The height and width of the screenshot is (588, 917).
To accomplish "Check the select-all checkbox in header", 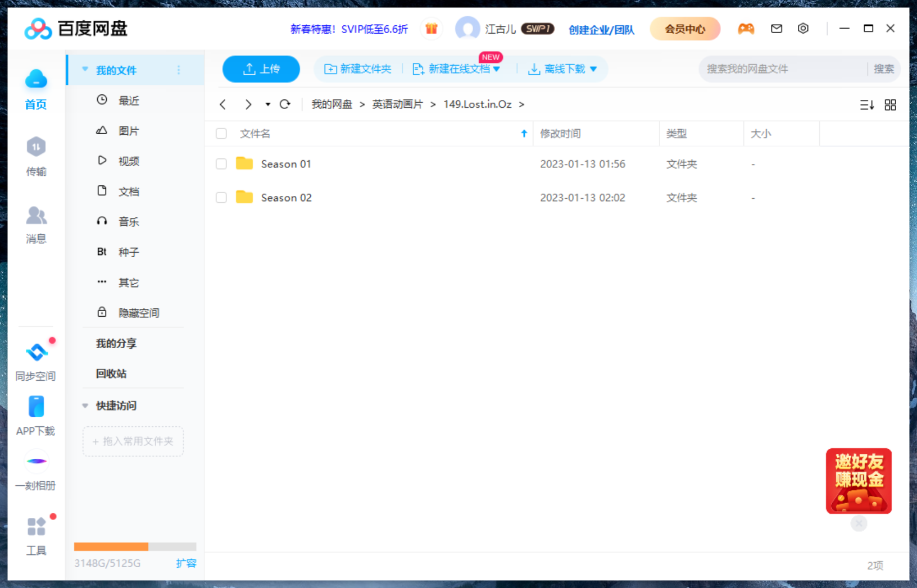I will point(221,133).
